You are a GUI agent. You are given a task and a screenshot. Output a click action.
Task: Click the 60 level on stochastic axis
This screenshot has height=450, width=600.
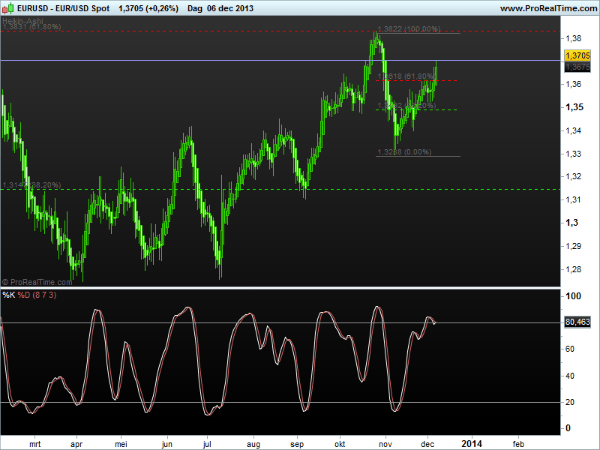click(x=570, y=349)
